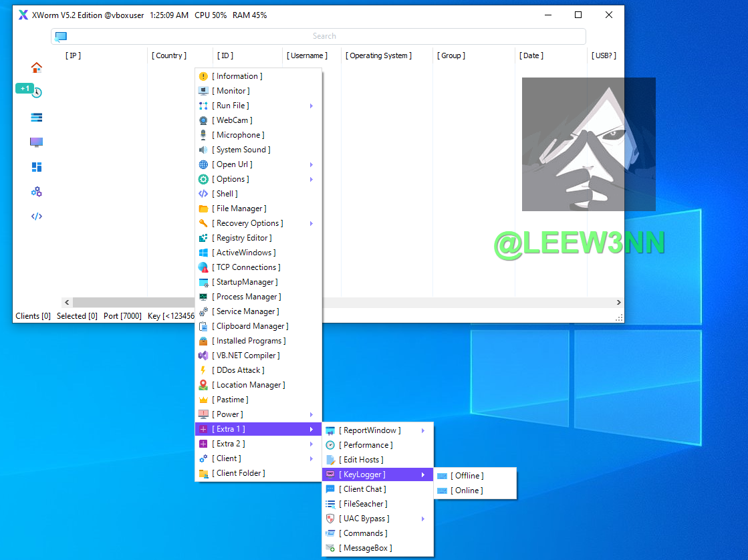748x560 pixels.
Task: Expand the ReportWindow submenu arrow
Action: (x=423, y=430)
